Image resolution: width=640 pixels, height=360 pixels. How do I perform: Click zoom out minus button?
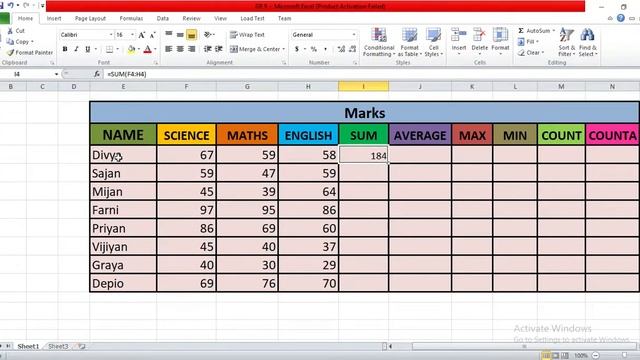[596, 356]
